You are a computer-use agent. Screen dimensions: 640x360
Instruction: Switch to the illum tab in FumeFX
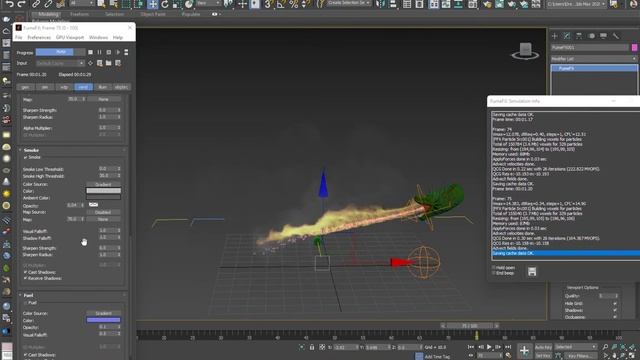coord(102,87)
